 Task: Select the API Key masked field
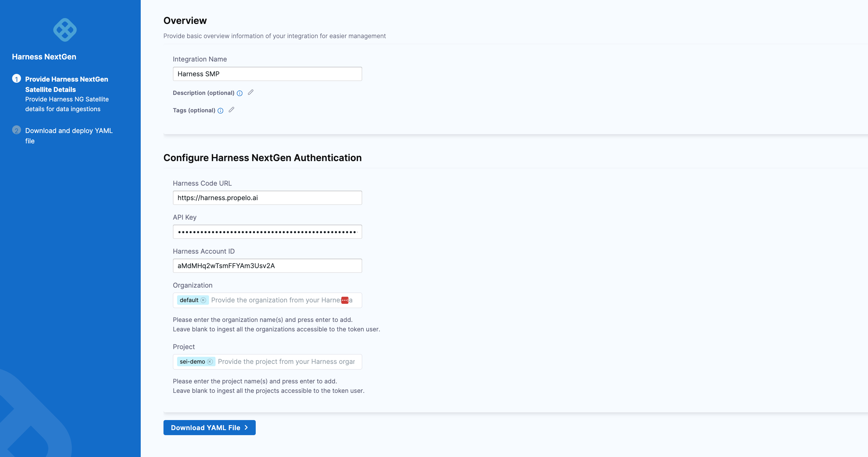tap(267, 231)
